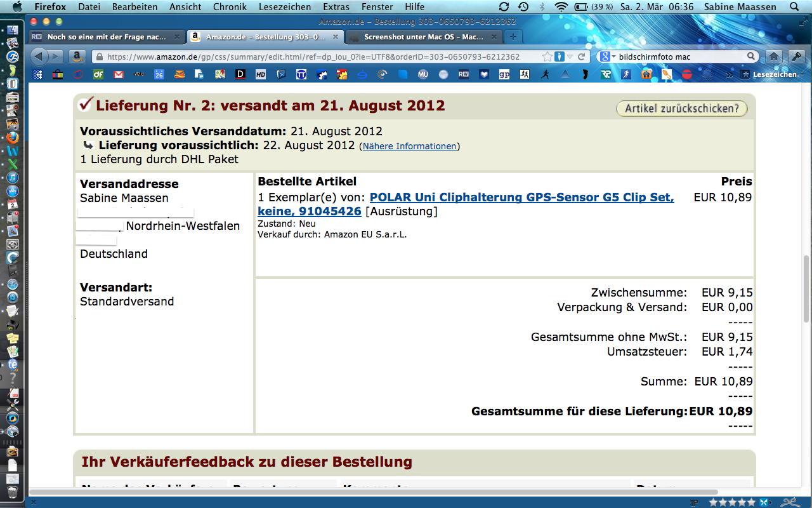Image resolution: width=812 pixels, height=508 pixels.
Task: Open the POLAR Uni Cliphalterung product link
Action: pos(521,197)
